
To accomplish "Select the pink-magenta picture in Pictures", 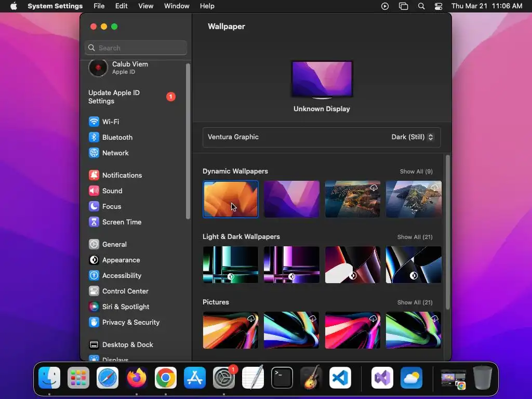I will click(353, 330).
